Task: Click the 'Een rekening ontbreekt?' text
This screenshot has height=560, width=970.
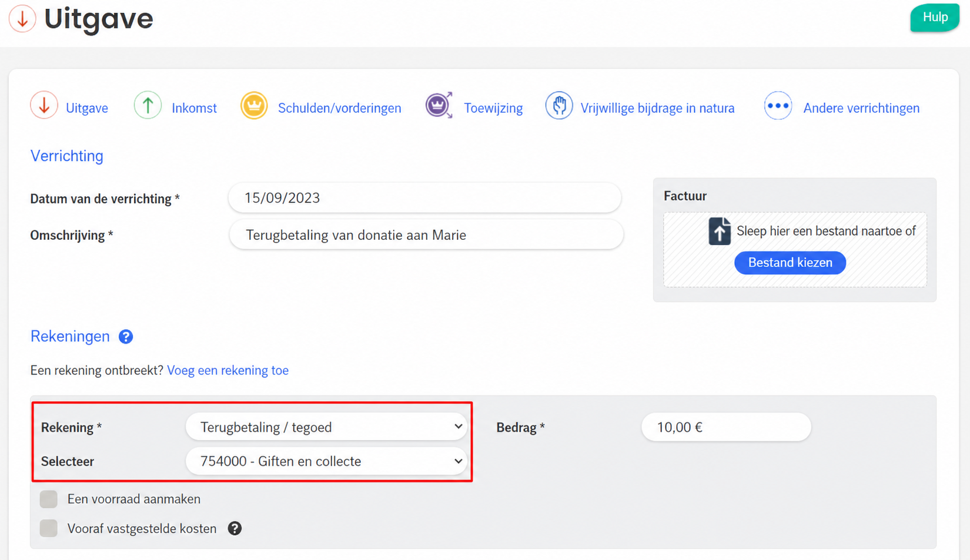Action: (x=96, y=370)
